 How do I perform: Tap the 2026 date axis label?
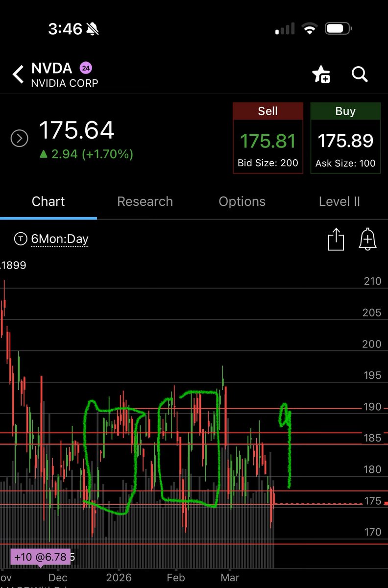[119, 577]
